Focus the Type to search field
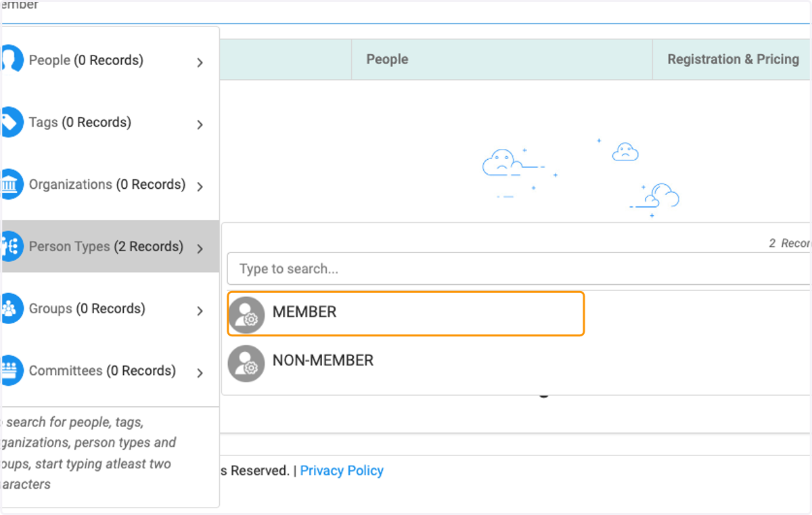 point(518,269)
